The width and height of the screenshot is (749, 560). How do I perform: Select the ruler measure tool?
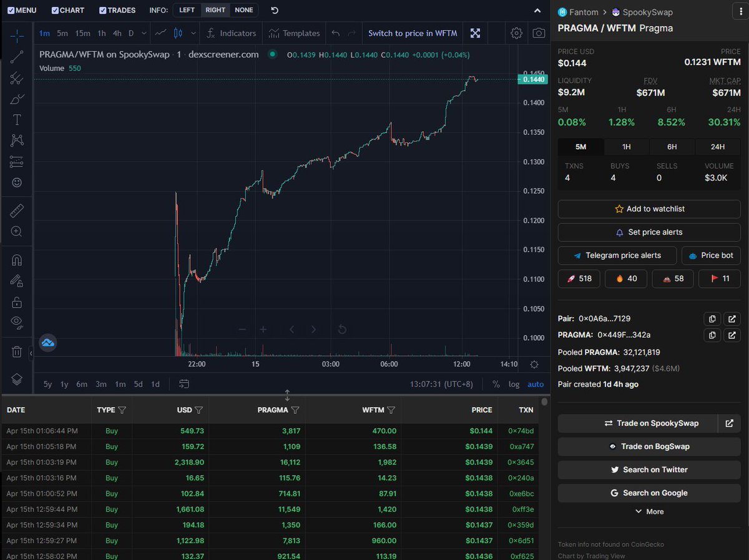(17, 211)
